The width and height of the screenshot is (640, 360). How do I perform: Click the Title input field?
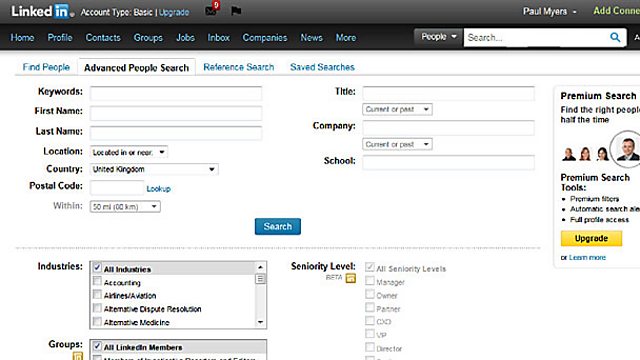click(448, 93)
